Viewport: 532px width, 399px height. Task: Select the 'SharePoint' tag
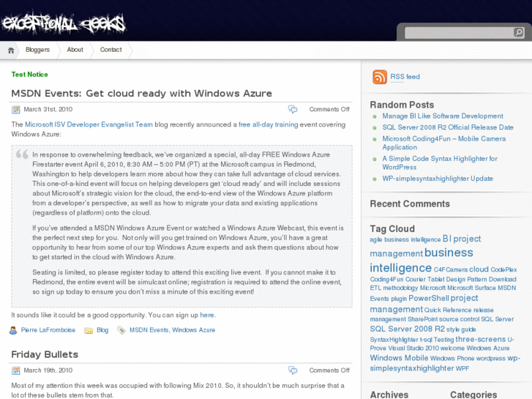click(422, 319)
